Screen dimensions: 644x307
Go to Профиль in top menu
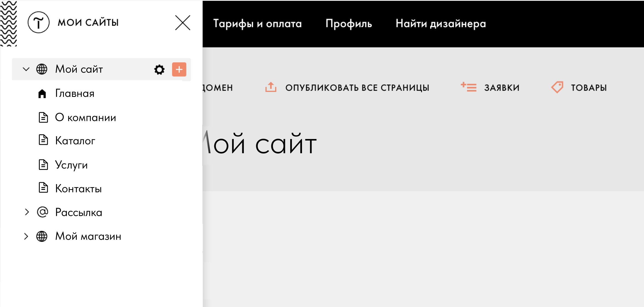point(349,24)
